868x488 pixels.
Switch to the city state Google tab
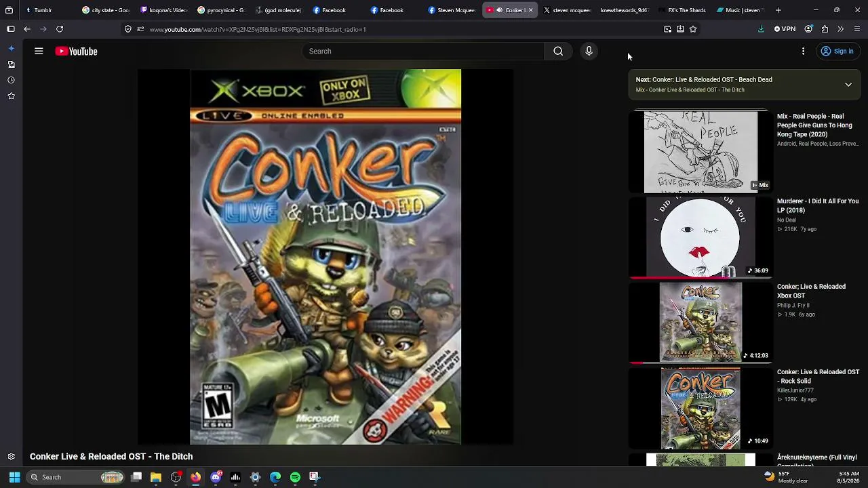tap(106, 10)
